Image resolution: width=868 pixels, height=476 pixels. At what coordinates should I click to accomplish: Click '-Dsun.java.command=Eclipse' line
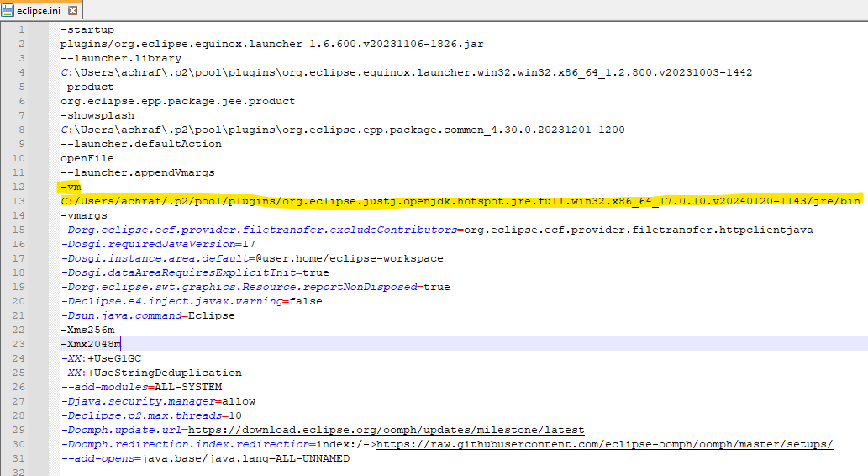pyautogui.click(x=148, y=316)
